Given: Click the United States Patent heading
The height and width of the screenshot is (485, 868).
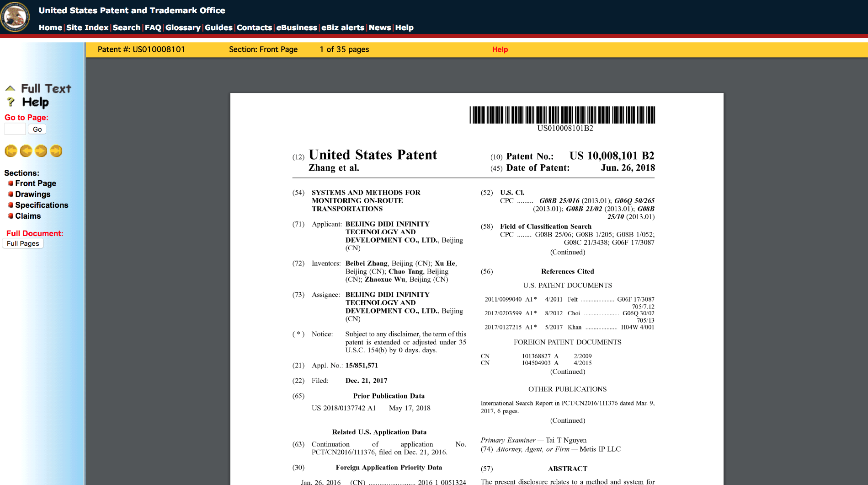Looking at the screenshot, I should click(x=373, y=155).
